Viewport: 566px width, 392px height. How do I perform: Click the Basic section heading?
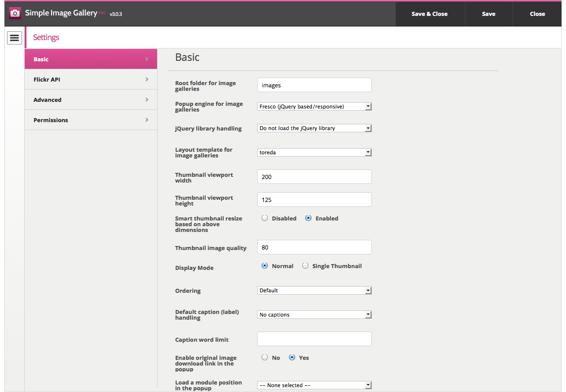(187, 57)
